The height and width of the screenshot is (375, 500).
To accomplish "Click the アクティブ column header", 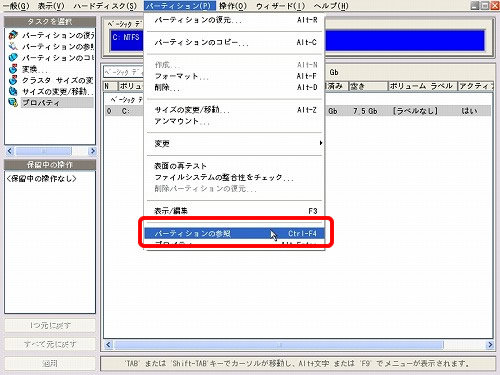I will click(475, 86).
